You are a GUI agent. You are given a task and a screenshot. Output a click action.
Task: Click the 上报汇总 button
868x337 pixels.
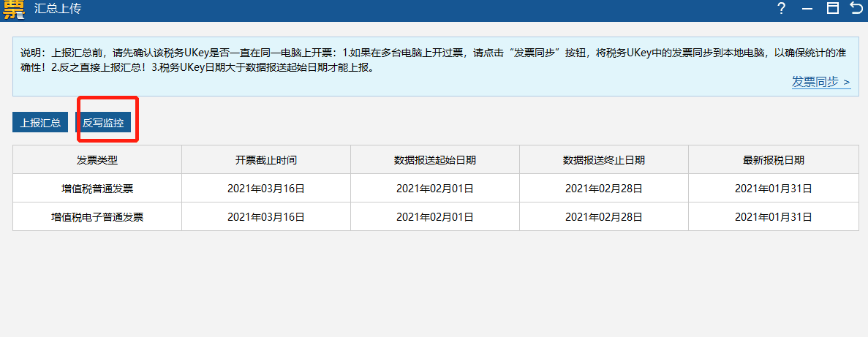click(x=40, y=123)
